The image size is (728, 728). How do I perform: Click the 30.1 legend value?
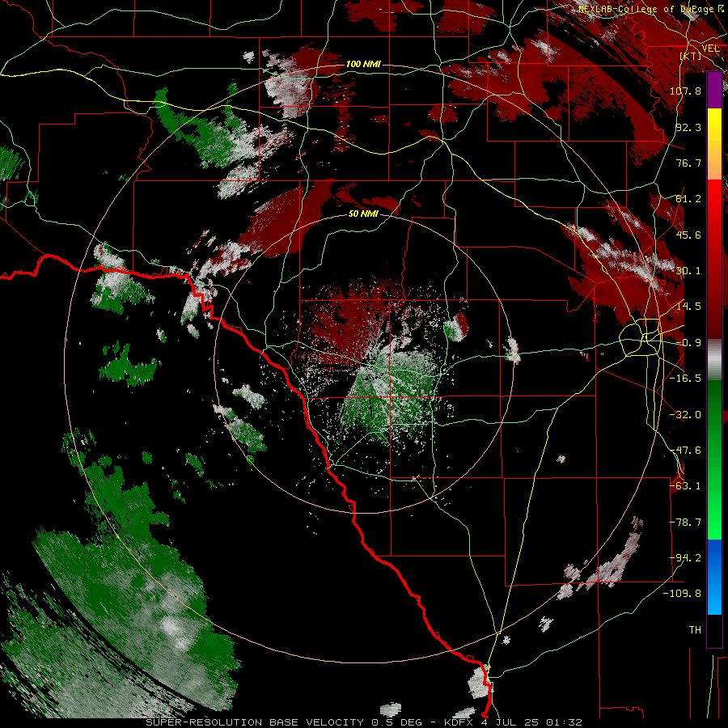[x=688, y=271]
